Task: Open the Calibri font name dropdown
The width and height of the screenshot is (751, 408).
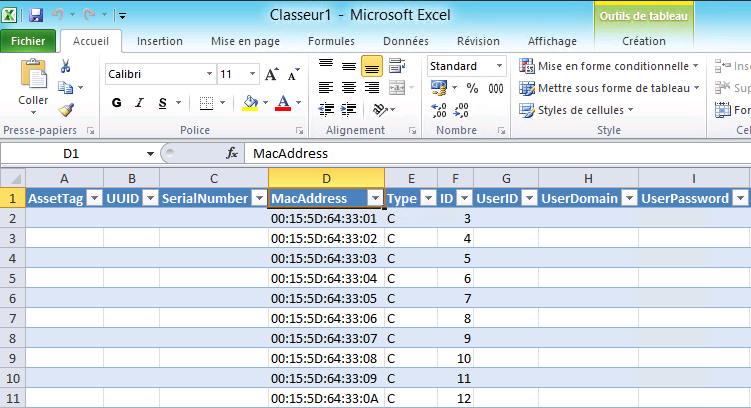Action: (209, 74)
